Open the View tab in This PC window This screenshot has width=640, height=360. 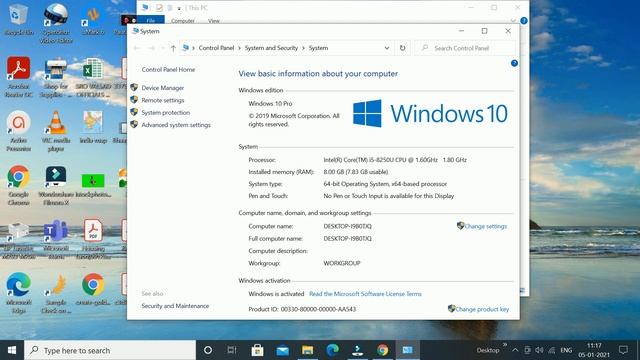tap(214, 21)
